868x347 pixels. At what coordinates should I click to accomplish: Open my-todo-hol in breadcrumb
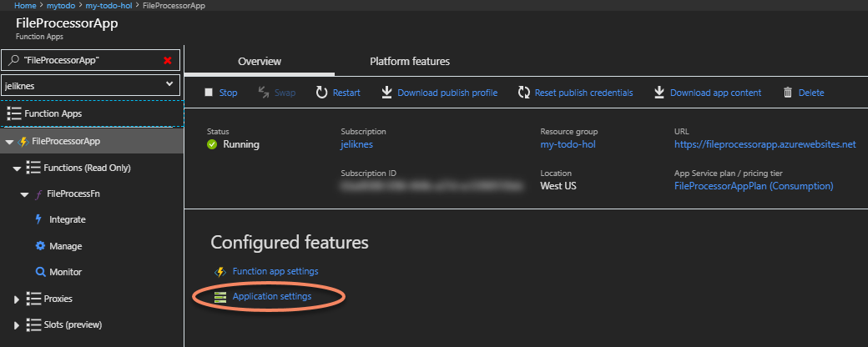(x=108, y=6)
